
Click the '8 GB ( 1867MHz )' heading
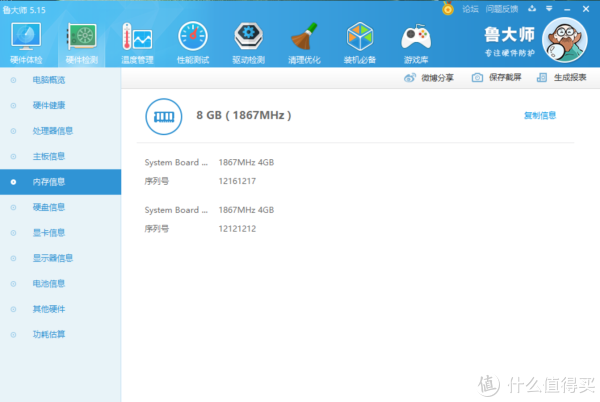[244, 116]
